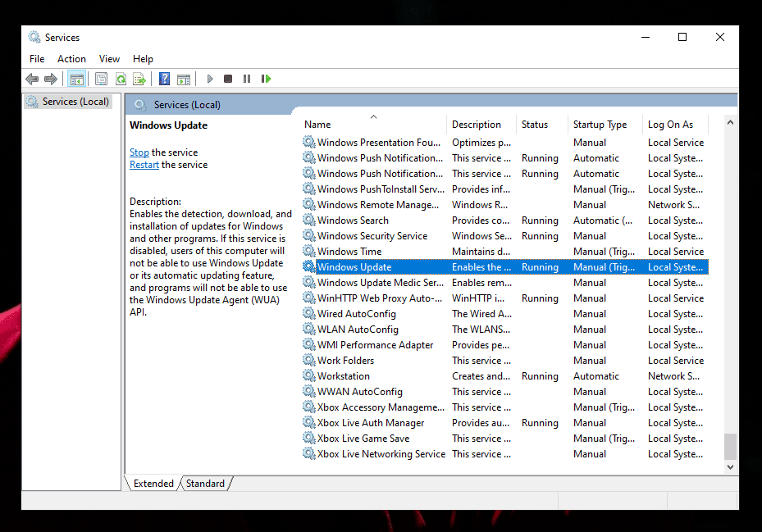Viewport: 762px width, 532px height.
Task: Switch to the Standard tab
Action: click(x=205, y=484)
